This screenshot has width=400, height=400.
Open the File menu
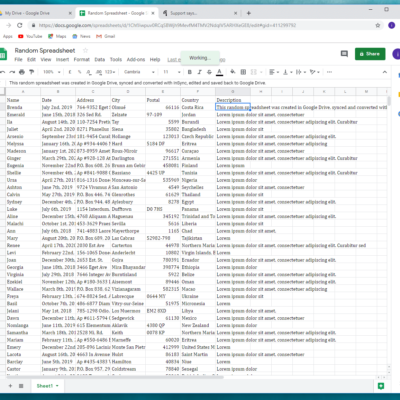coord(18,60)
